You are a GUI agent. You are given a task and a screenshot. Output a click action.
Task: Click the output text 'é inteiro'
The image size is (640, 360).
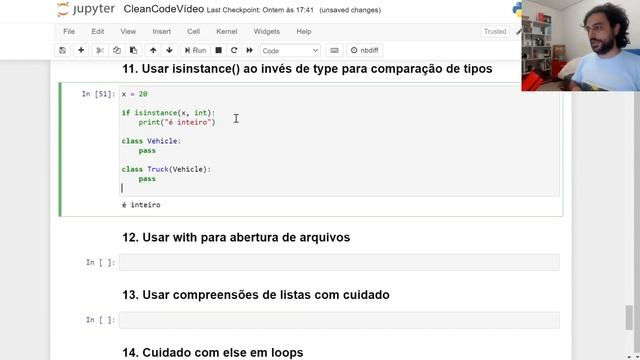[x=141, y=205]
